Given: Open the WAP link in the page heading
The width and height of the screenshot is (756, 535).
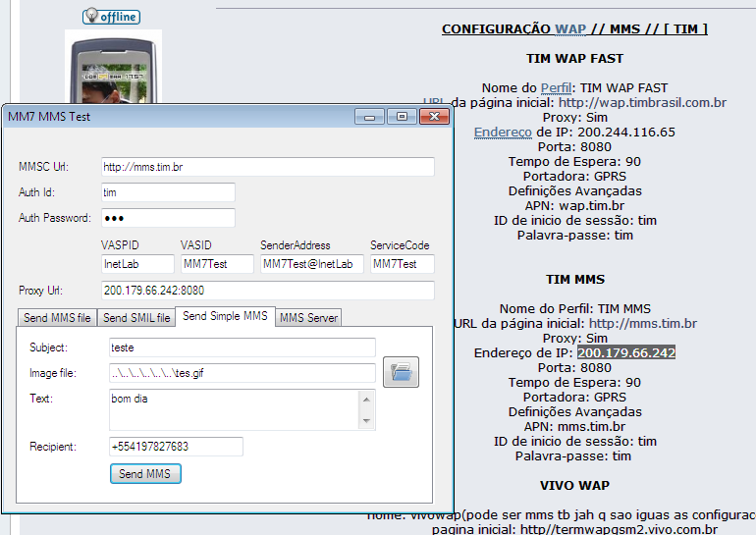Looking at the screenshot, I should (x=570, y=28).
